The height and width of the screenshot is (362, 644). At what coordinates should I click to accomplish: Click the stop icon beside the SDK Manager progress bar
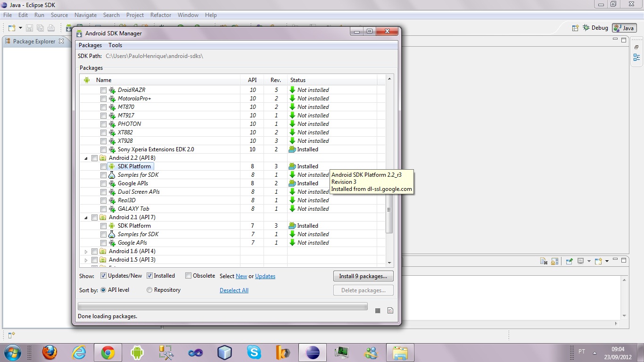point(378,311)
